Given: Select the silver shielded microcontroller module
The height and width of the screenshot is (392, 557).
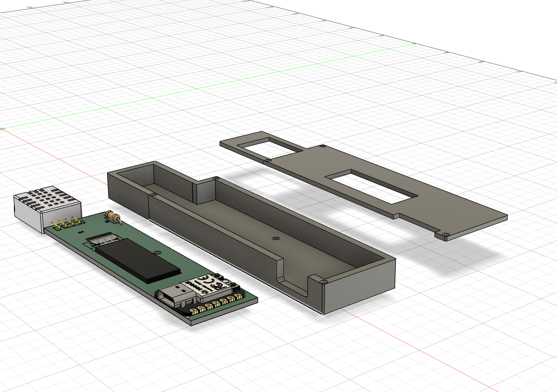Looking at the screenshot, I should (204, 286).
